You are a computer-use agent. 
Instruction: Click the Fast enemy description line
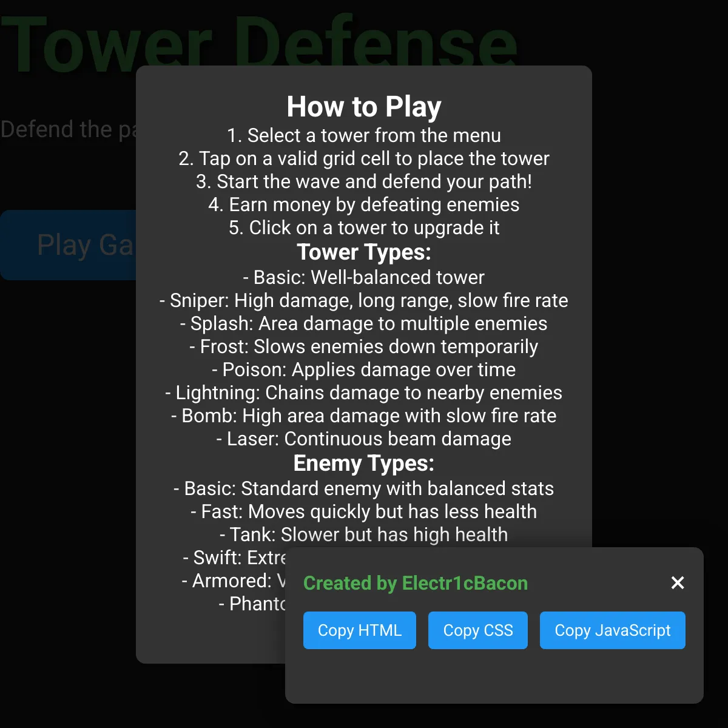tap(363, 511)
